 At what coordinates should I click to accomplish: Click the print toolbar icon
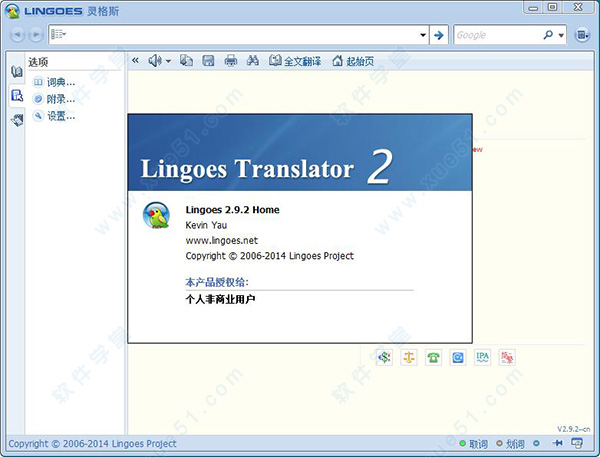(230, 60)
